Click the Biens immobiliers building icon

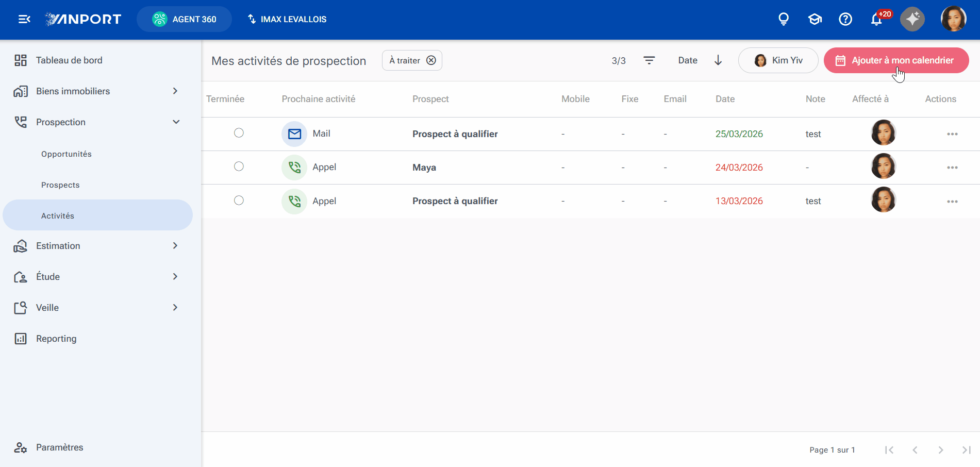21,91
